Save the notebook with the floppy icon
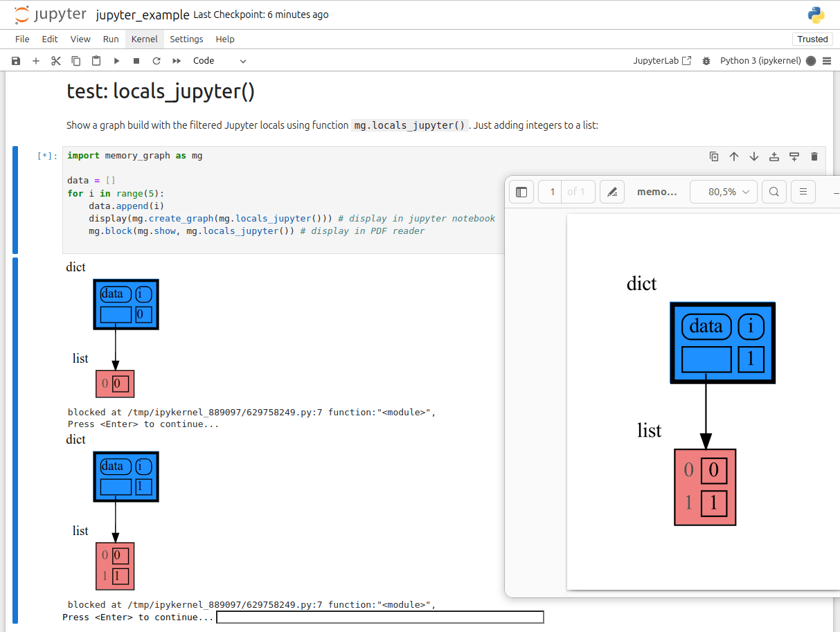The image size is (840, 632). [x=16, y=61]
